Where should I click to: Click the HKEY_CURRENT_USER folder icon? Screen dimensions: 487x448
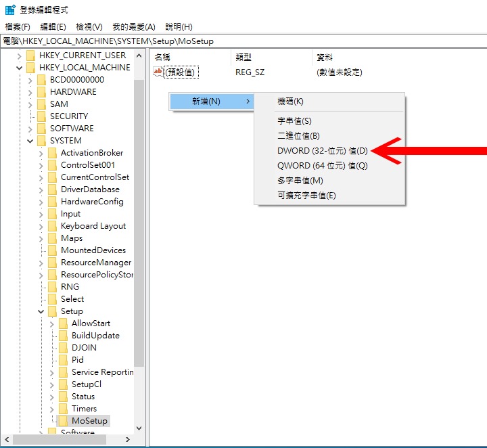point(30,55)
